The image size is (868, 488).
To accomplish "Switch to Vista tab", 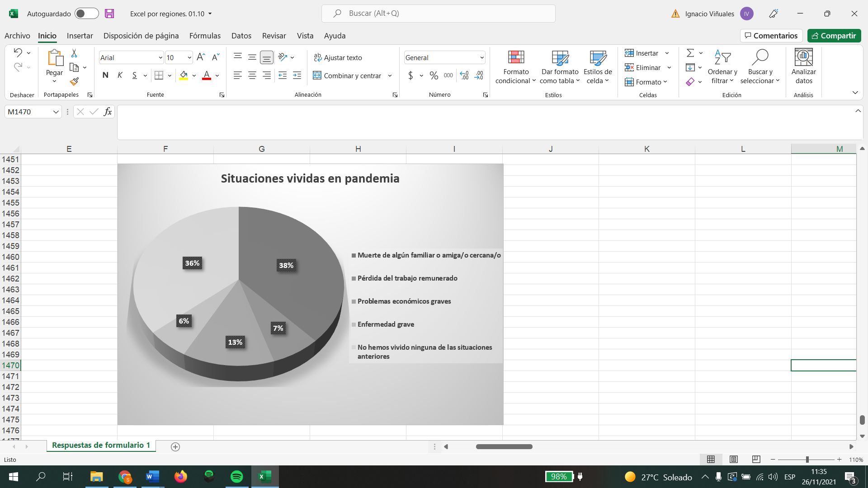I will coord(305,36).
